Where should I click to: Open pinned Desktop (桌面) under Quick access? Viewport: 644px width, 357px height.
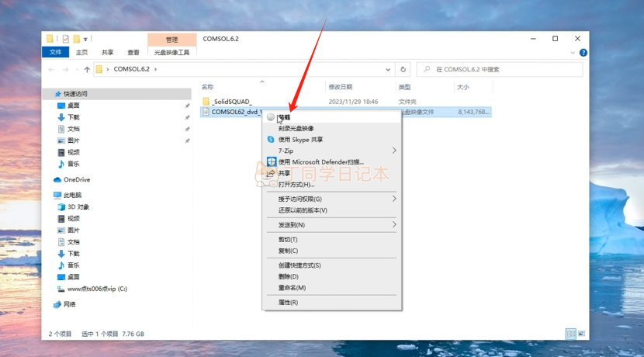click(x=73, y=106)
